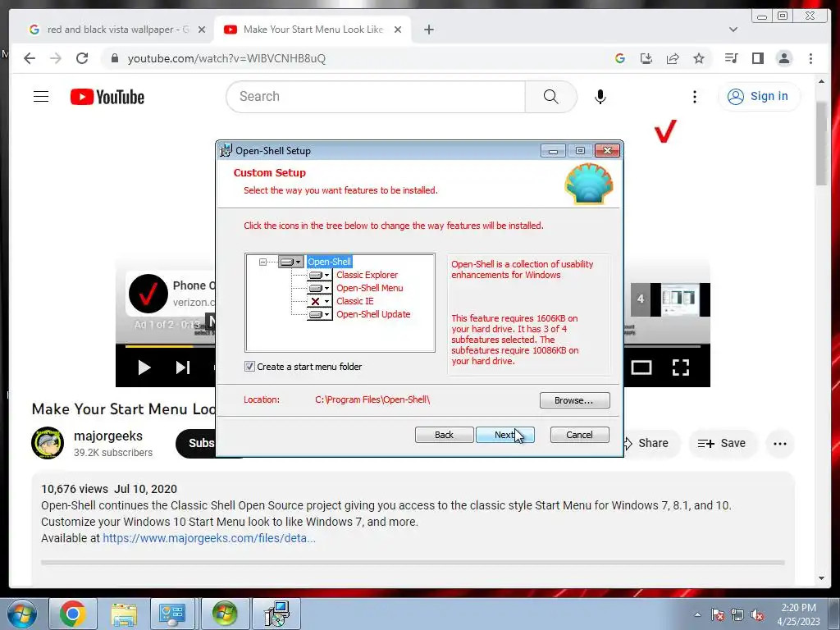840x630 pixels.
Task: Enter video full screen
Action: point(681,367)
